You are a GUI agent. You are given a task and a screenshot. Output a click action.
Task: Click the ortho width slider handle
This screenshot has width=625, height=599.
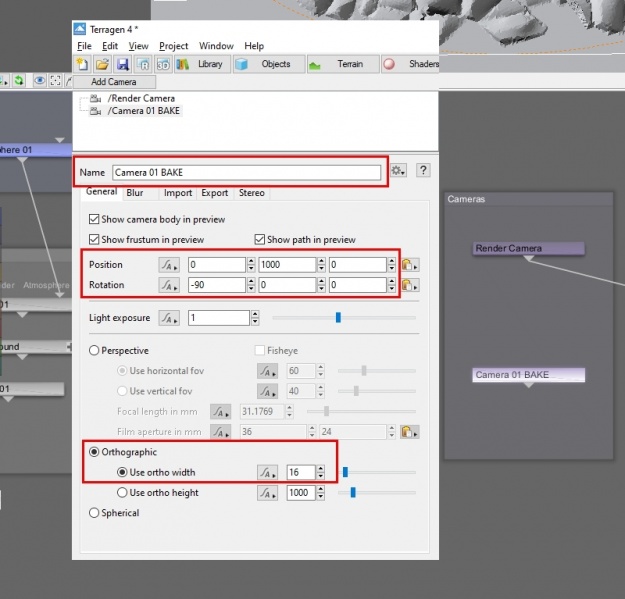[345, 472]
